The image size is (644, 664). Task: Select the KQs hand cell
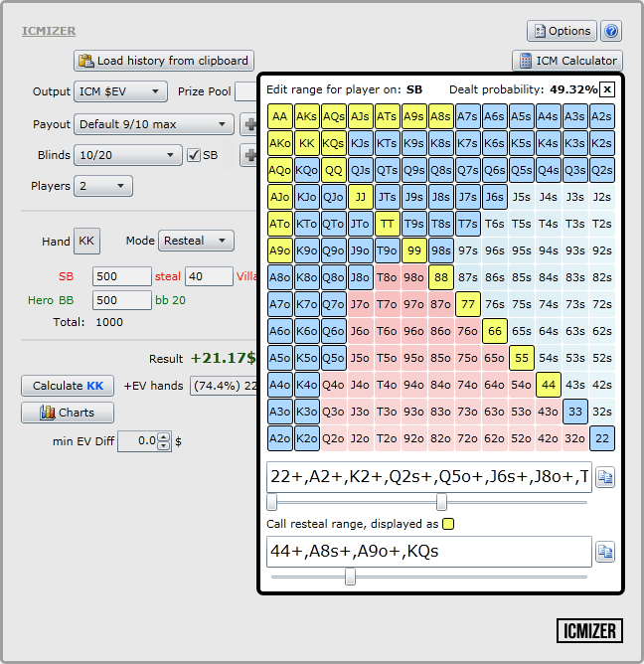pos(334,143)
